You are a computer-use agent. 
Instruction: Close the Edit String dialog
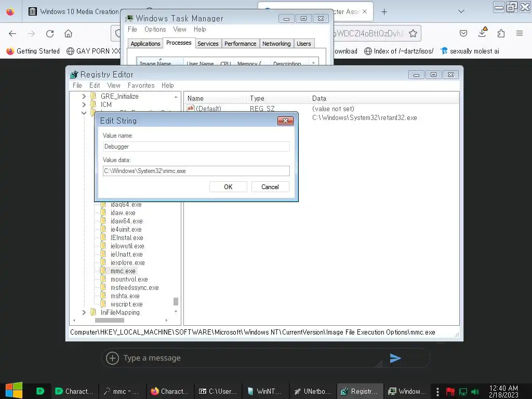point(285,121)
